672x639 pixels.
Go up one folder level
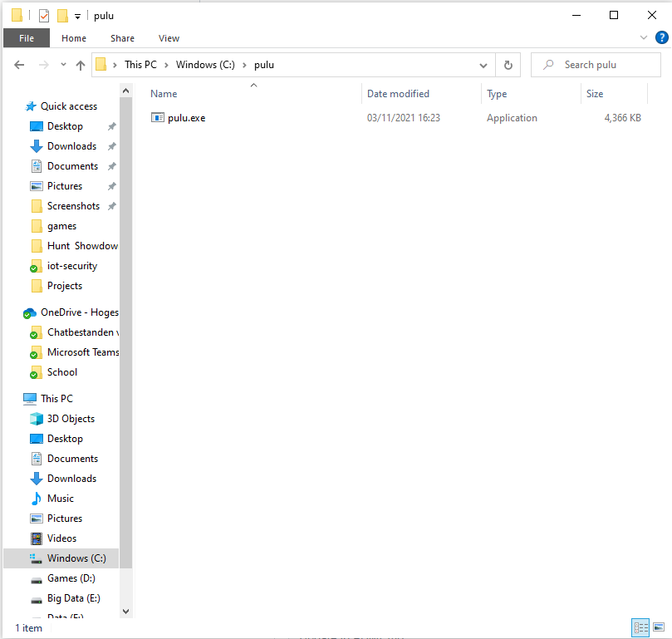coord(80,65)
